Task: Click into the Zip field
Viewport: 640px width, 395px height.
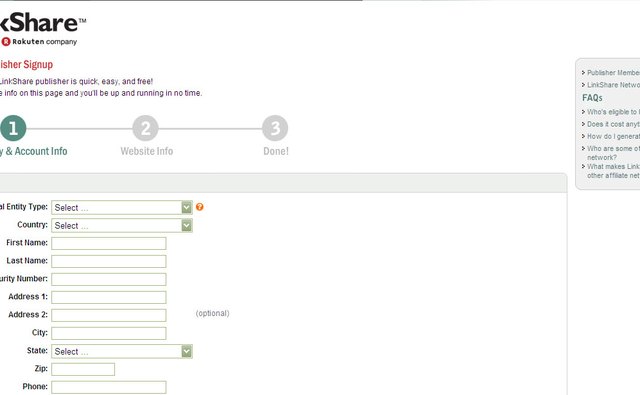Action: [83, 369]
